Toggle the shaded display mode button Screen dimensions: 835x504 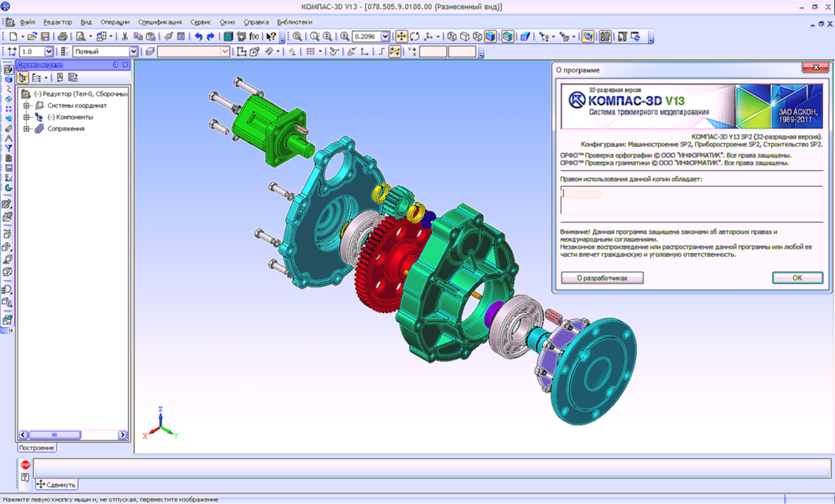491,36
